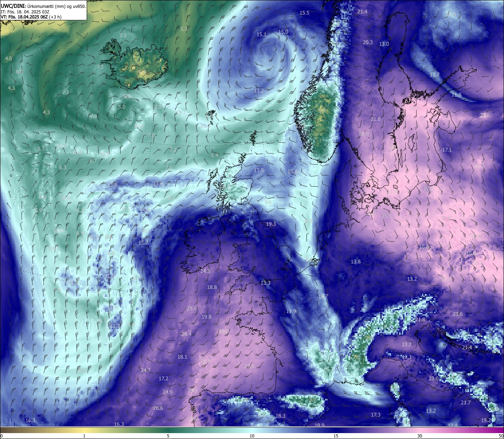Screen dimensions: 504x439
Task: Click the value 23.6 on the map
Action: point(458,314)
